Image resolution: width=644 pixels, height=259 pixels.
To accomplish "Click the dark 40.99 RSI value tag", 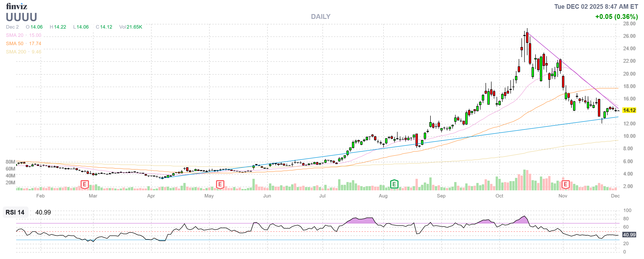I will point(629,235).
